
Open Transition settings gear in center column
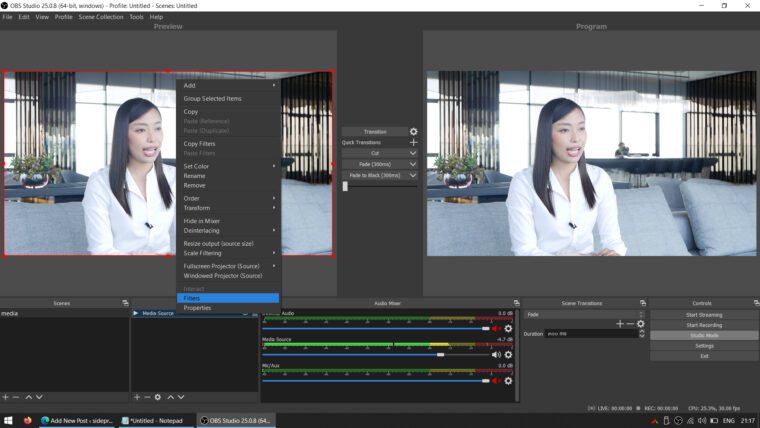point(413,131)
